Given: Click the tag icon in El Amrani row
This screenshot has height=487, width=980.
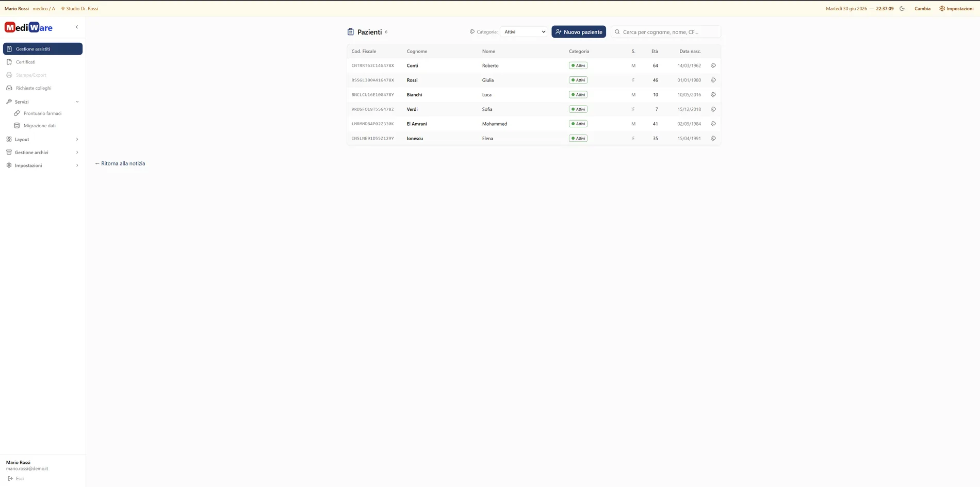Looking at the screenshot, I should pos(713,124).
